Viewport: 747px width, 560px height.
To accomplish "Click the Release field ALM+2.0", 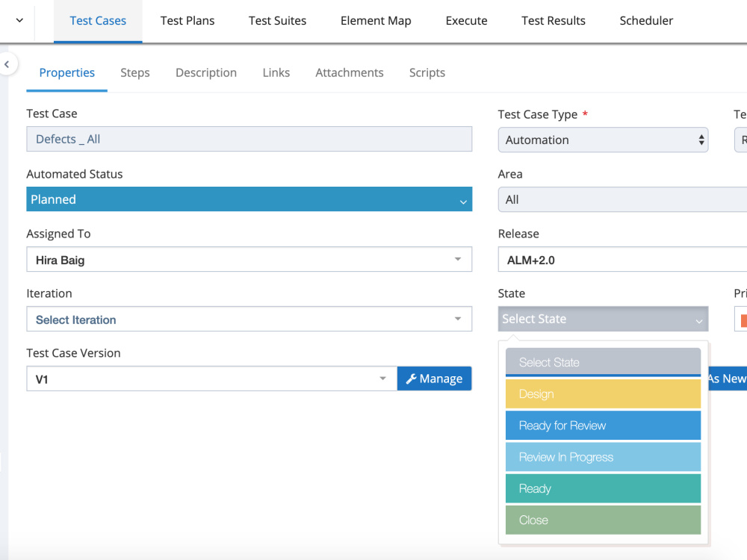I will tap(622, 260).
